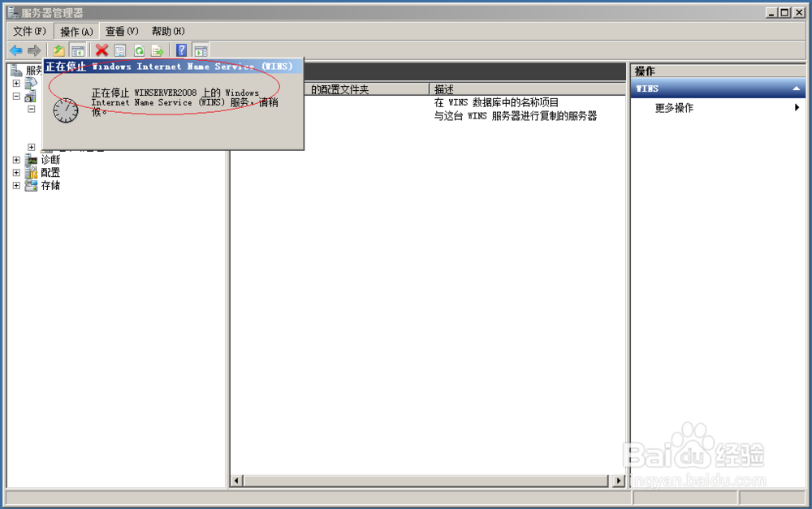Click the horizontal scrollbar left arrow
This screenshot has width=812, height=509.
click(x=236, y=481)
